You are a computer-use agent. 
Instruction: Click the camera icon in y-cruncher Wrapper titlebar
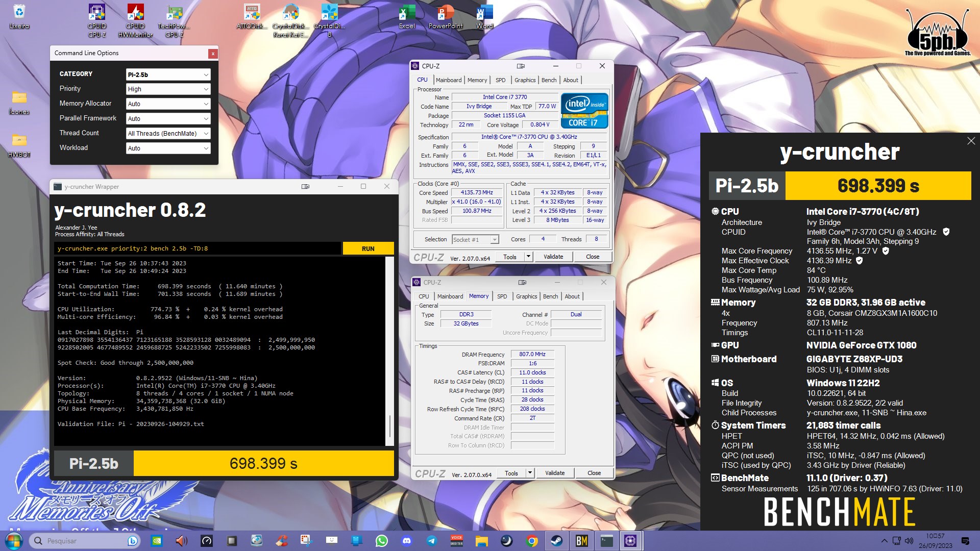tap(305, 187)
